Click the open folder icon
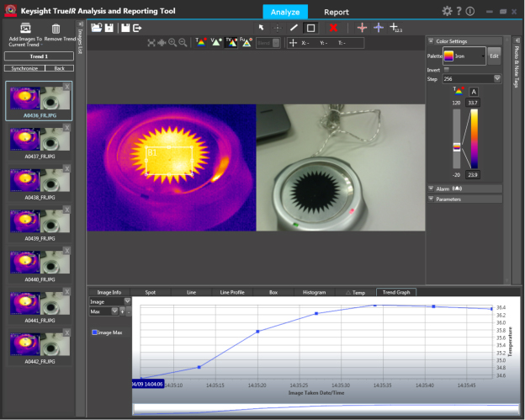Image resolution: width=525 pixels, height=420 pixels. point(97,28)
